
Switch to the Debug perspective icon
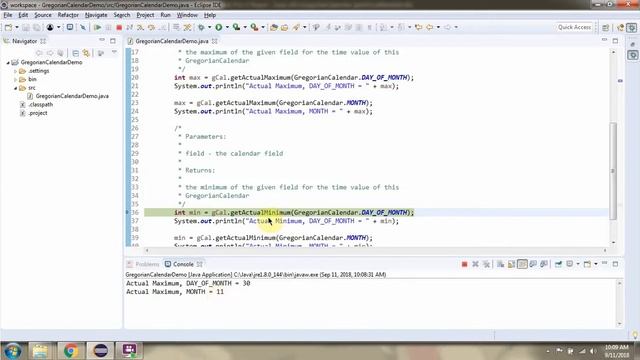point(631,27)
